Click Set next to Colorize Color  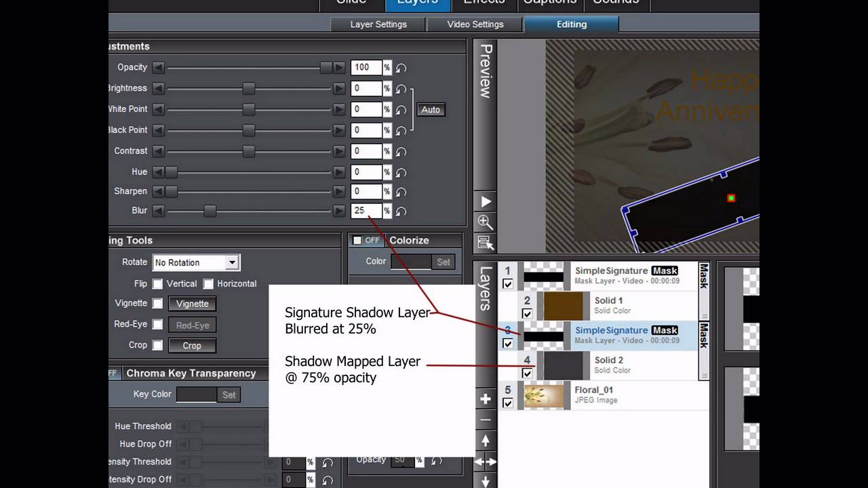tap(443, 262)
